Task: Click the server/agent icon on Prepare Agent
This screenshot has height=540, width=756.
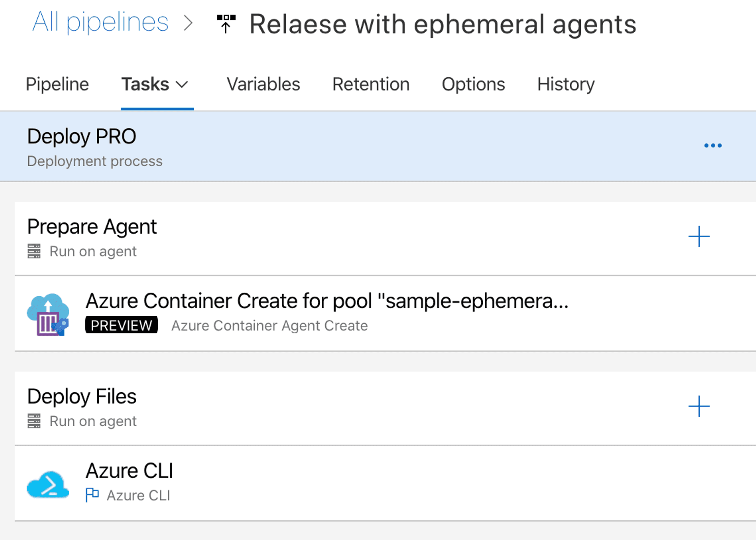Action: 32,251
